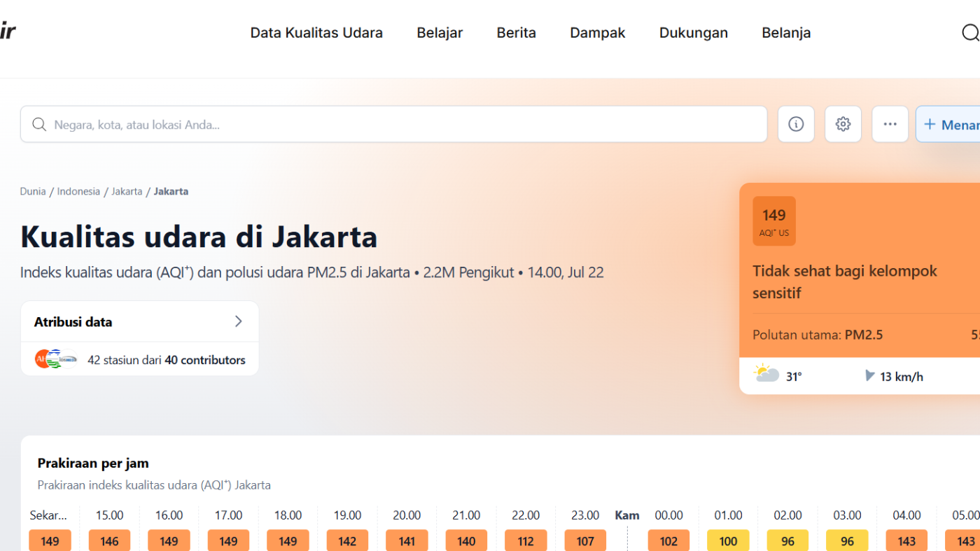980x551 pixels.
Task: Open settings gear icon button
Action: (843, 124)
